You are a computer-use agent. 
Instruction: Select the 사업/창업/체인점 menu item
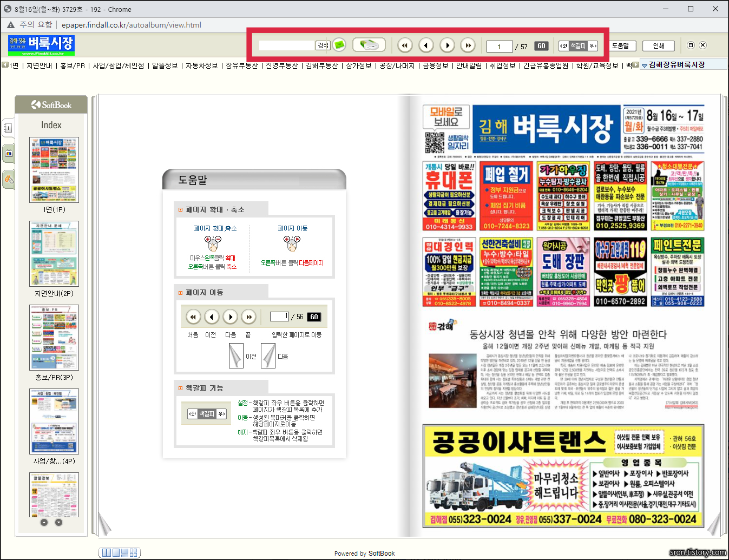click(119, 65)
